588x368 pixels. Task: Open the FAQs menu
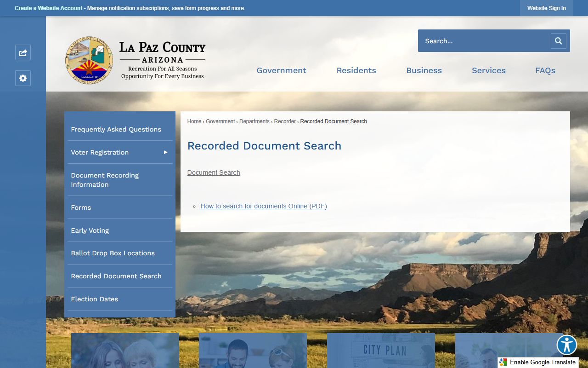point(545,70)
